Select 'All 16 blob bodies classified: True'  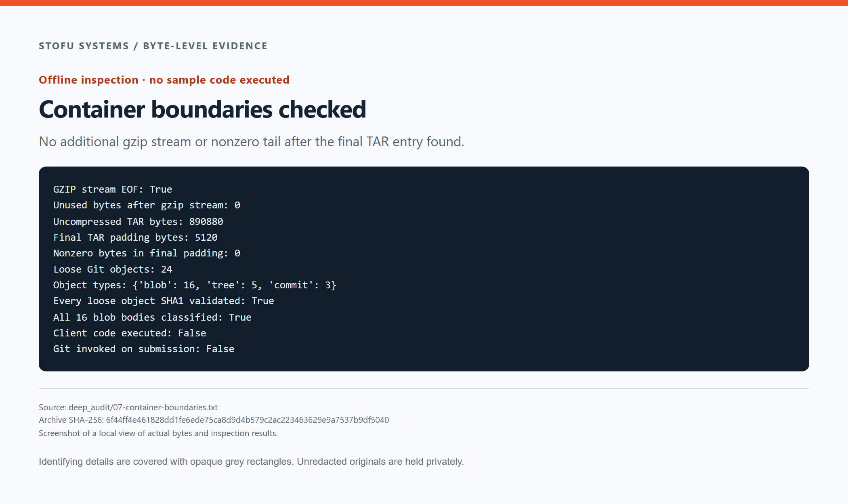pos(152,317)
